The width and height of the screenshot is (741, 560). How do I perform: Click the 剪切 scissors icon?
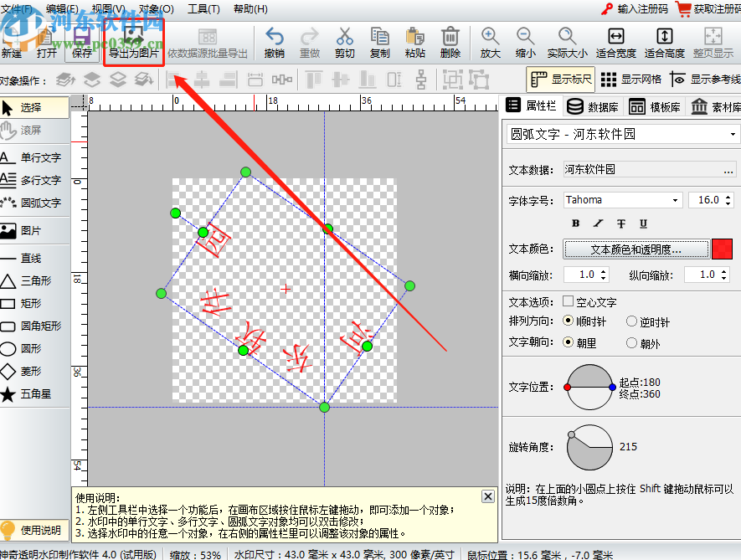[x=345, y=37]
